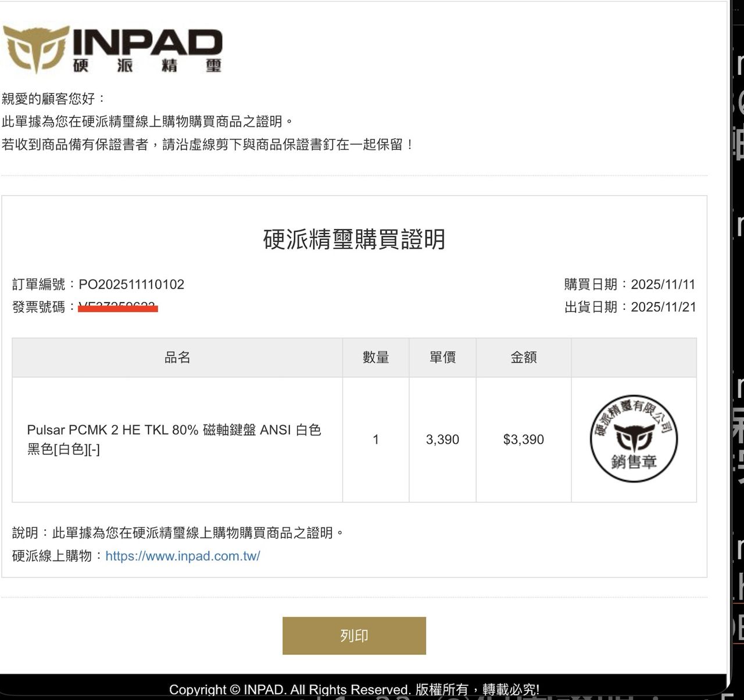Click the 出貨日期 2025/11/21 text
Image resolution: width=744 pixels, height=700 pixels.
(629, 307)
